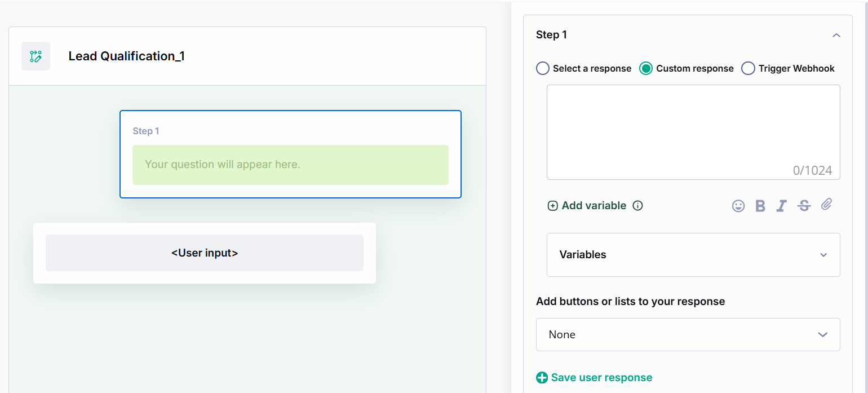Click the Step 1 heading in the right panel
This screenshot has height=393, width=868.
pyautogui.click(x=551, y=35)
